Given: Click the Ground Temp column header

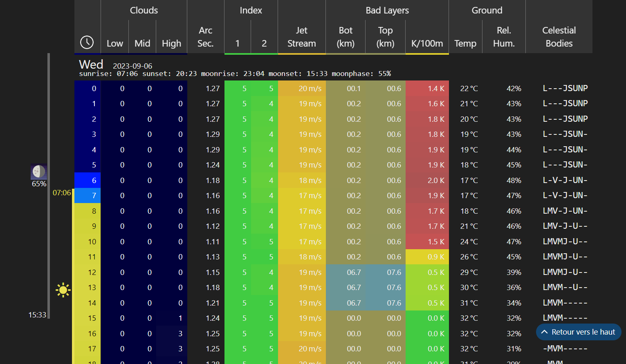Looking at the screenshot, I should [465, 43].
